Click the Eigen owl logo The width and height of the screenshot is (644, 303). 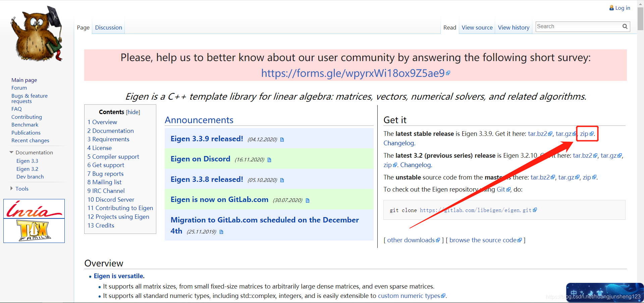click(x=37, y=34)
